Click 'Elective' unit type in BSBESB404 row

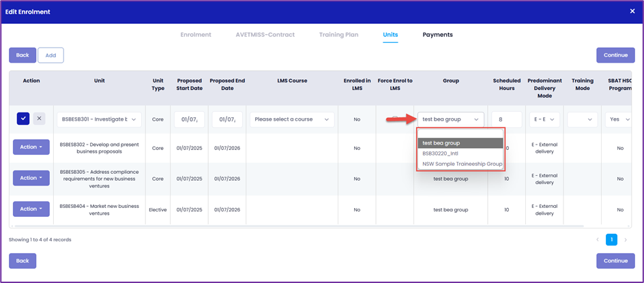(x=158, y=210)
